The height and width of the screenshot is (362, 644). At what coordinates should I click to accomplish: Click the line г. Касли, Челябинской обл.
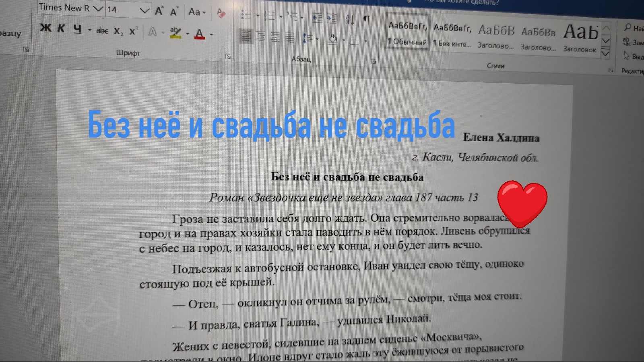pyautogui.click(x=475, y=157)
